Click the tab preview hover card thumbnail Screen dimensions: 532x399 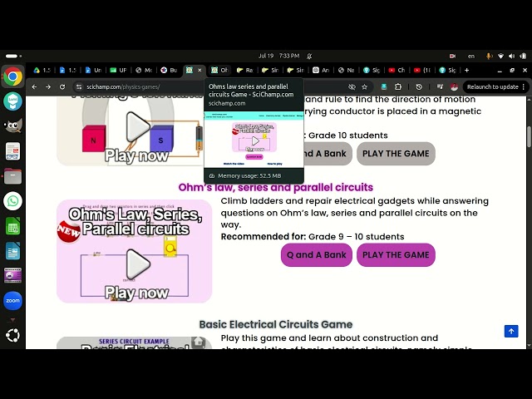[254, 140]
